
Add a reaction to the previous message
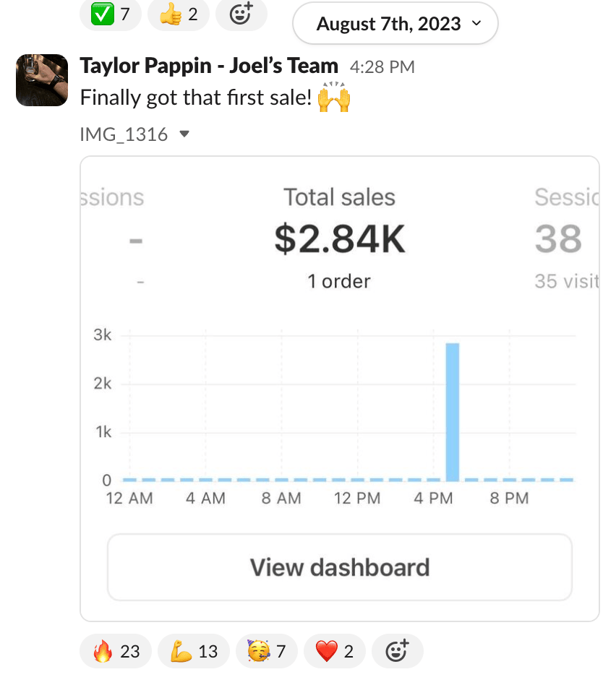[242, 14]
